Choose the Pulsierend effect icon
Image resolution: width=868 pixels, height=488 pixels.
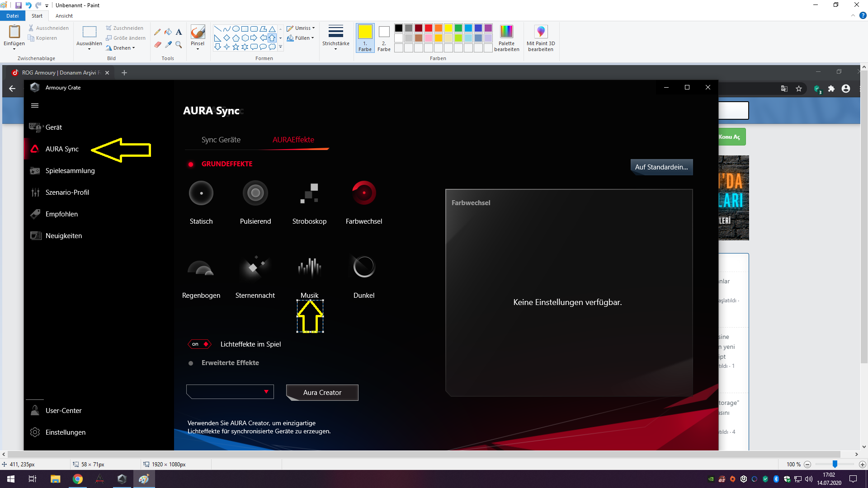(x=255, y=193)
